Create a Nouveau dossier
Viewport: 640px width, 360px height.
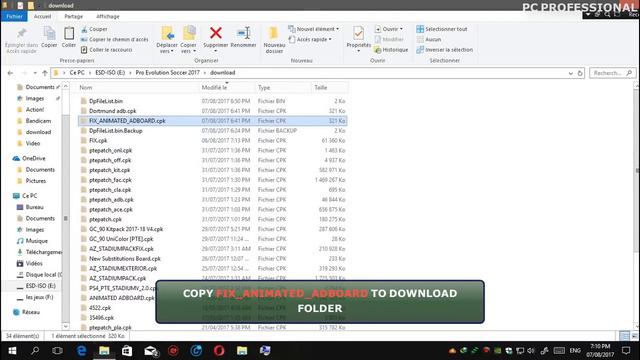274,40
